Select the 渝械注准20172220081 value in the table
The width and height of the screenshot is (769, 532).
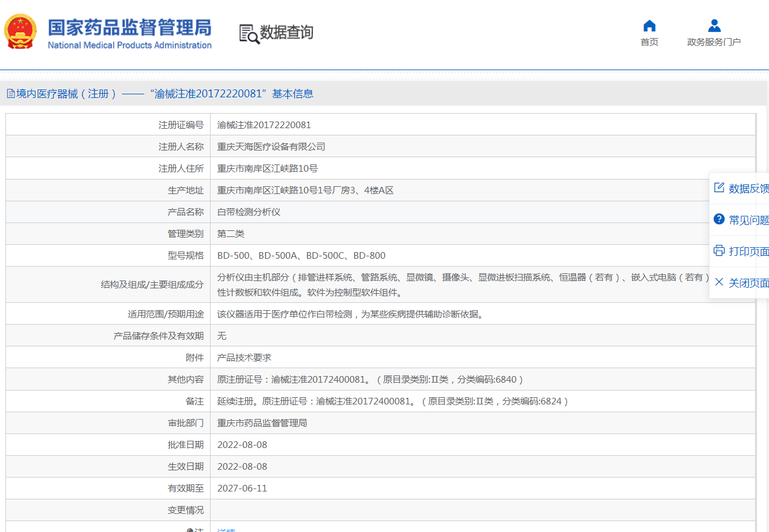coord(264,125)
